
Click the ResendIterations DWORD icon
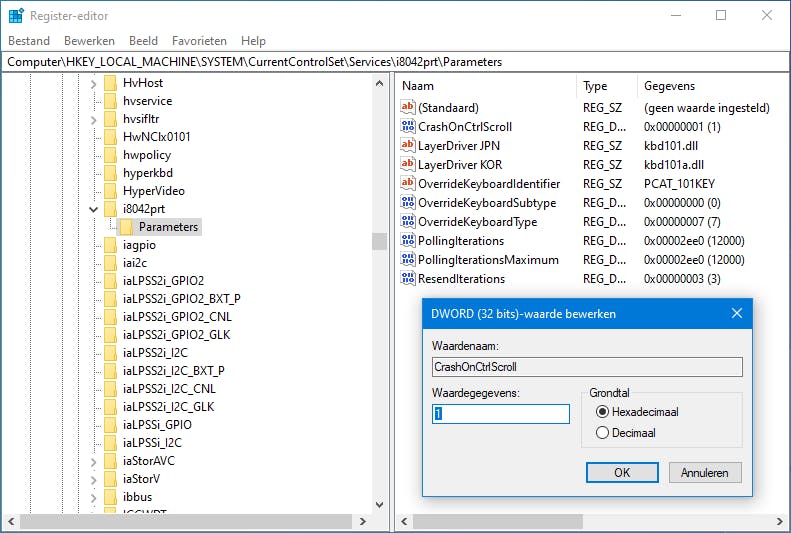coord(408,278)
